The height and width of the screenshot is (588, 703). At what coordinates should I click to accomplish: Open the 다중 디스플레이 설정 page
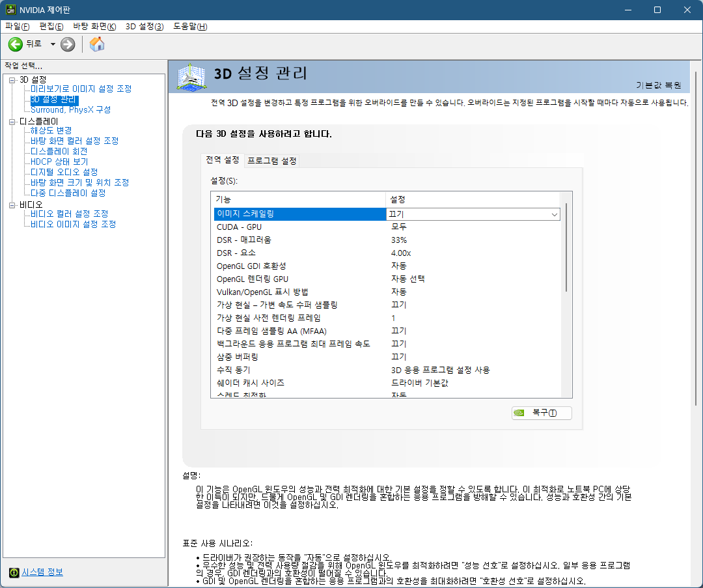(68, 193)
